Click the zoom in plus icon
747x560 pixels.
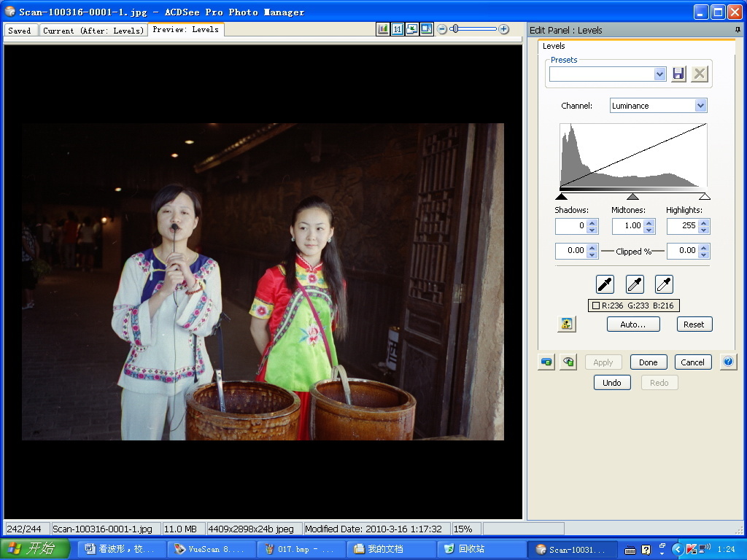point(503,29)
